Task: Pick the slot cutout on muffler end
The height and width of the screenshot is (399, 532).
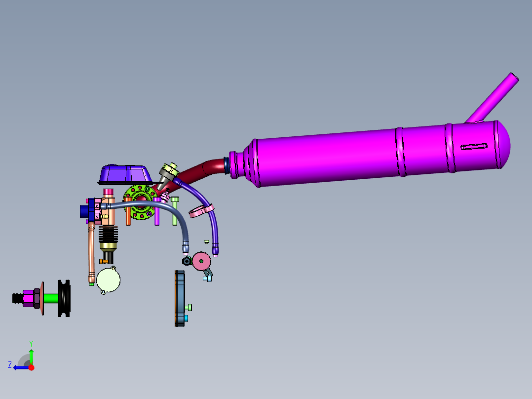Action: (x=474, y=147)
